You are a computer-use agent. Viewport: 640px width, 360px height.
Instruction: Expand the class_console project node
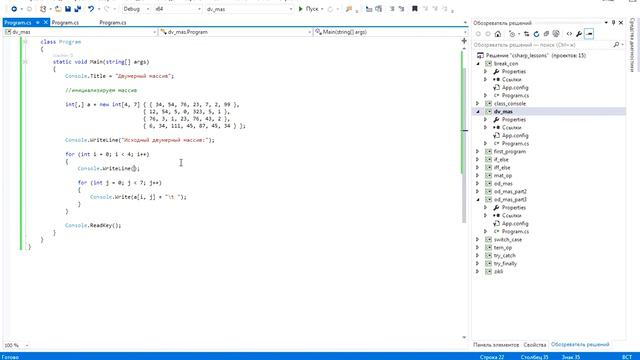(x=478, y=104)
